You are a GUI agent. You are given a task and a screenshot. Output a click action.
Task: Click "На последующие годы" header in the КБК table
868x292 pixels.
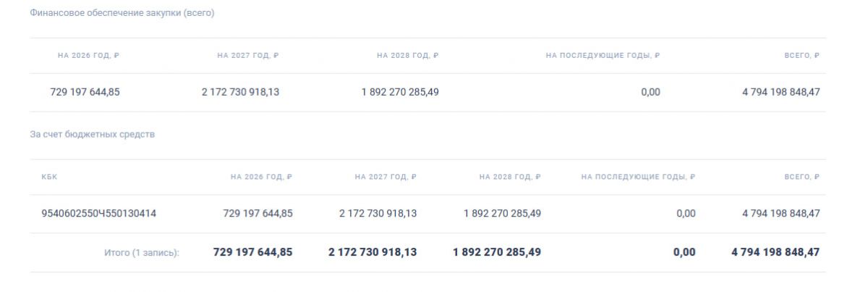[638, 177]
